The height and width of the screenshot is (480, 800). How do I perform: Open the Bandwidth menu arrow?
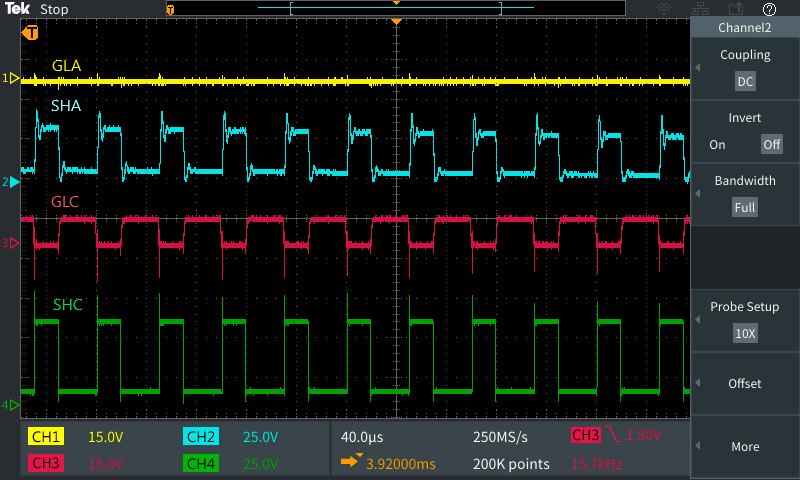click(x=697, y=194)
